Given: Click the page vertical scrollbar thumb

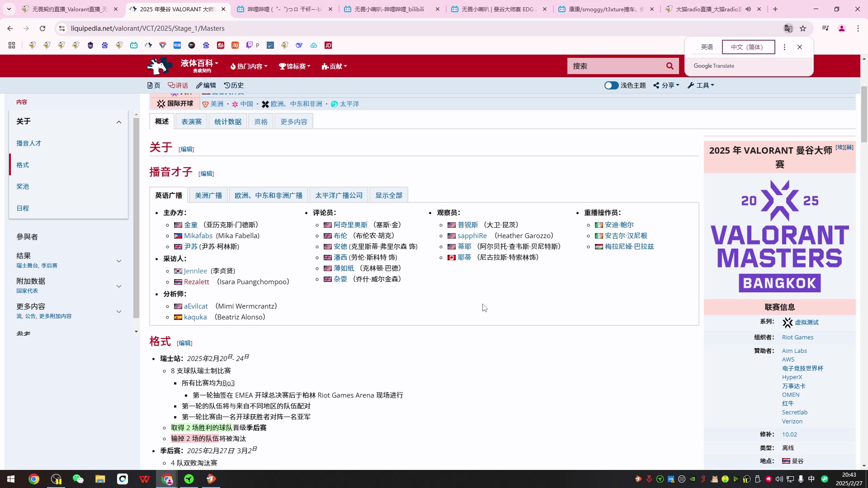Looking at the screenshot, I should pos(864,114).
